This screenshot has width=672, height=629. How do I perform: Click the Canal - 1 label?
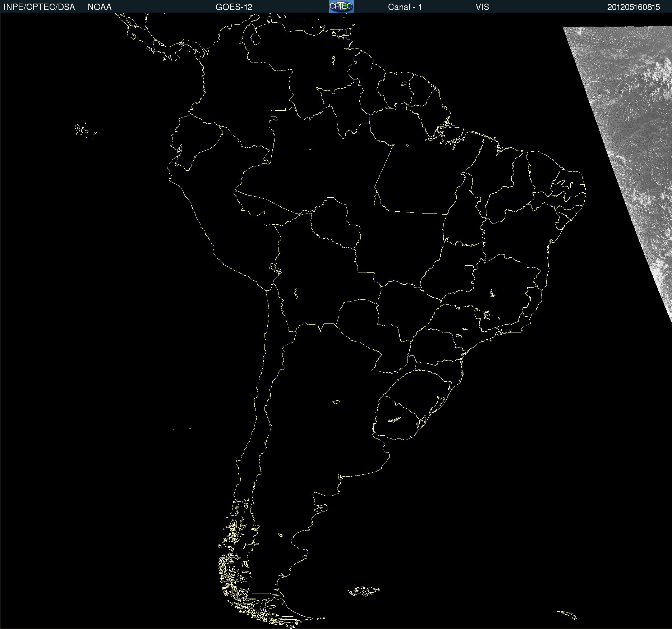[x=405, y=7]
